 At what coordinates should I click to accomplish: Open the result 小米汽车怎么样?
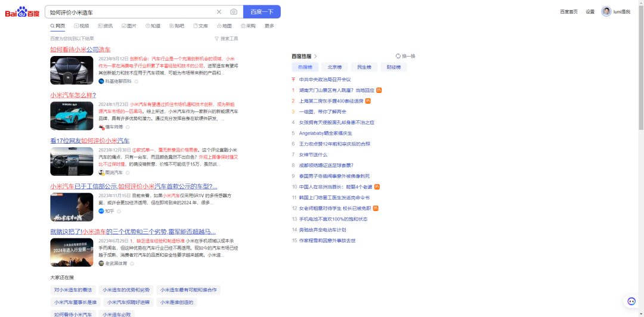73,95
